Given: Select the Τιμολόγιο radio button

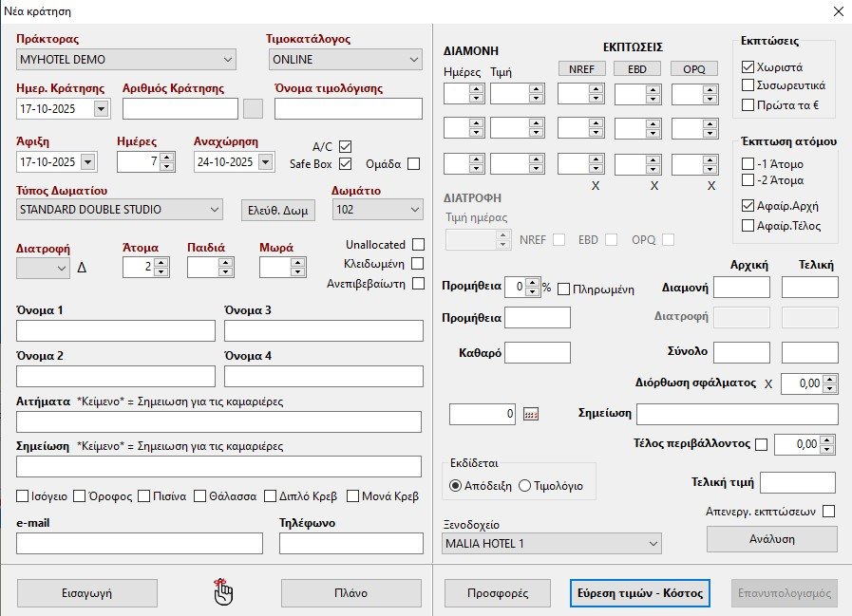Looking at the screenshot, I should point(525,486).
